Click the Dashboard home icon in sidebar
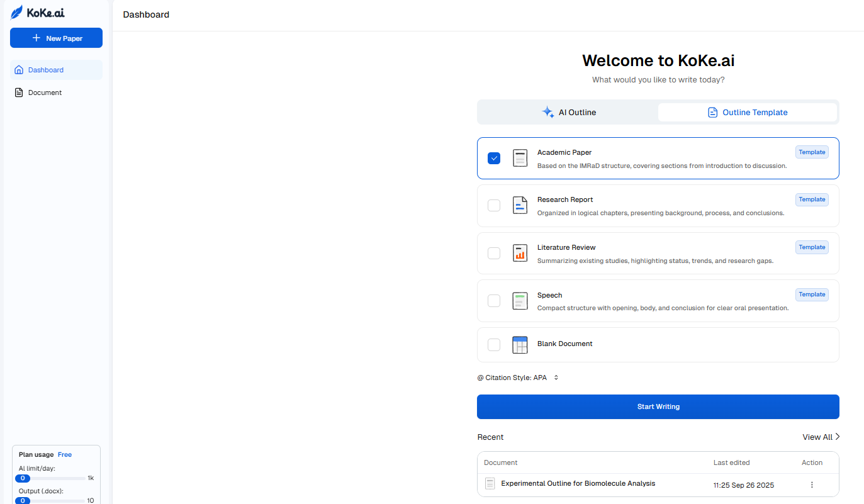The image size is (864, 504). [x=19, y=70]
